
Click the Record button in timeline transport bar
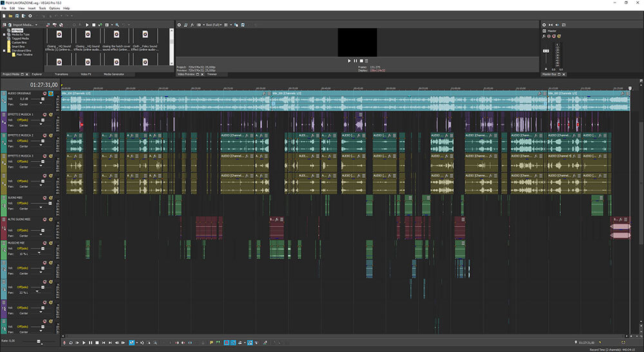[66, 342]
